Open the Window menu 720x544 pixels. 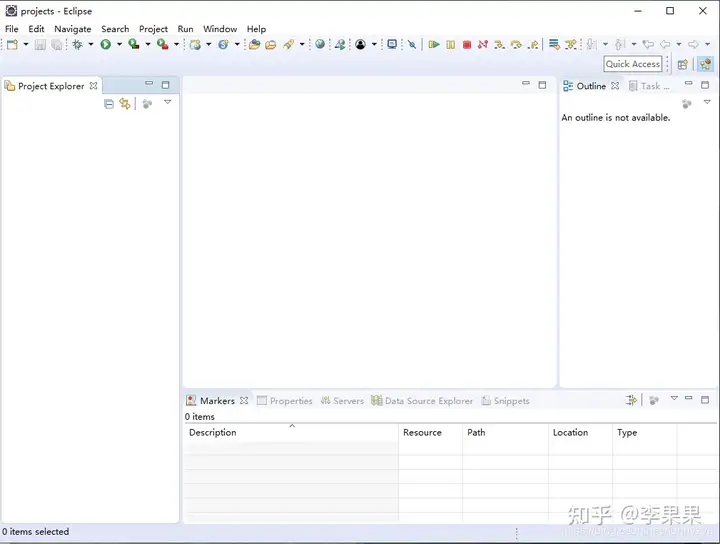pos(220,29)
